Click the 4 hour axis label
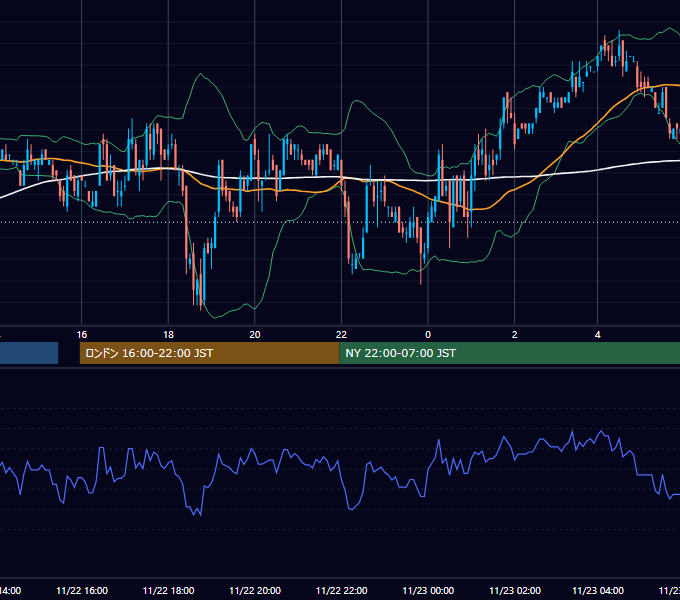The height and width of the screenshot is (600, 680). tap(598, 335)
